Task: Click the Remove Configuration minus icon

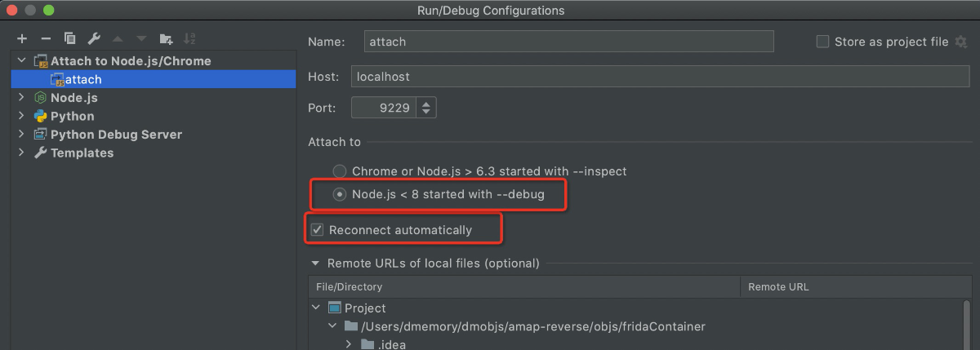Action: tap(46, 38)
